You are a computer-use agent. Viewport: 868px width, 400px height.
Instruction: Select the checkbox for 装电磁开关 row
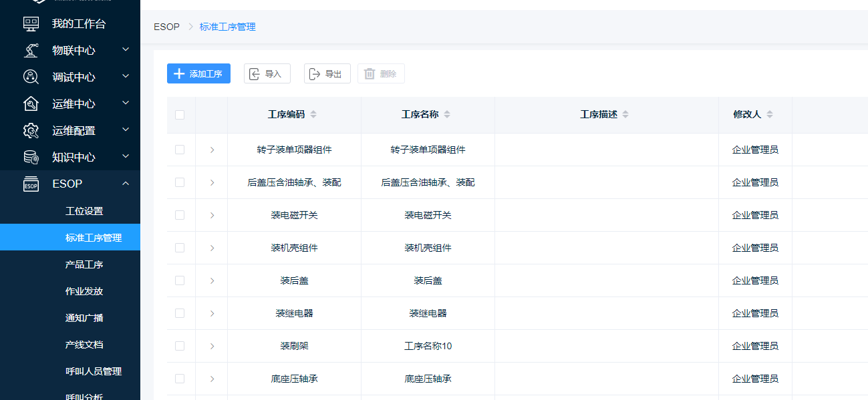tap(180, 215)
